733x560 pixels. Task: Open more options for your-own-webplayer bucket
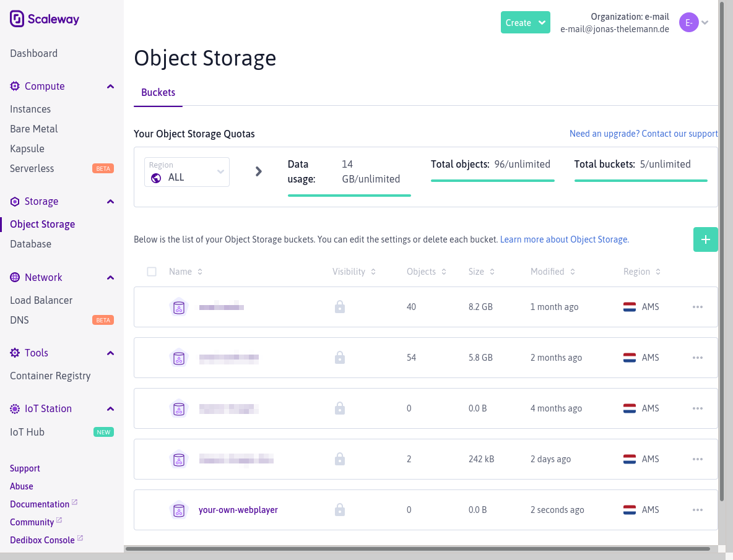(698, 509)
